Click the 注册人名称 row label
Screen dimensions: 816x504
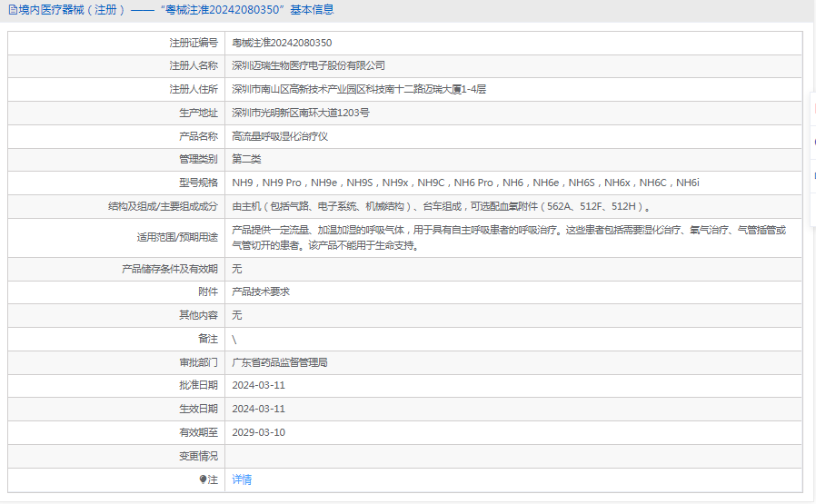[193, 65]
